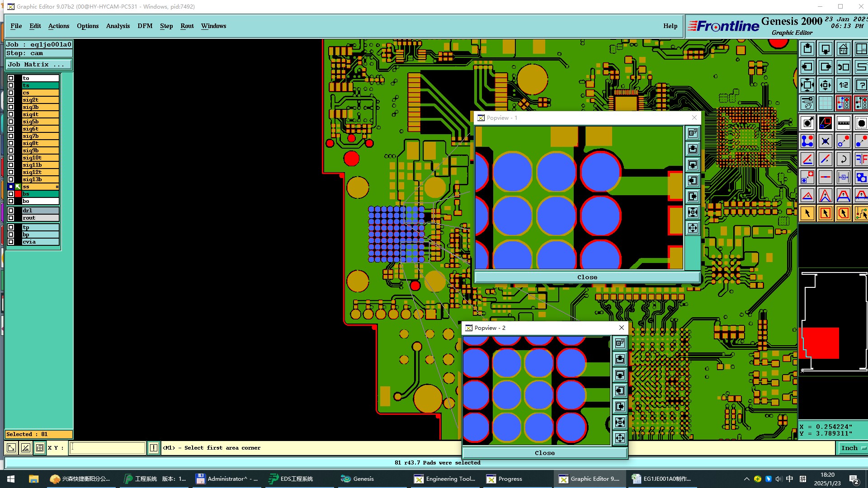Screen dimensions: 868x488
Task: Click the Home view icon
Action: tap(843, 49)
